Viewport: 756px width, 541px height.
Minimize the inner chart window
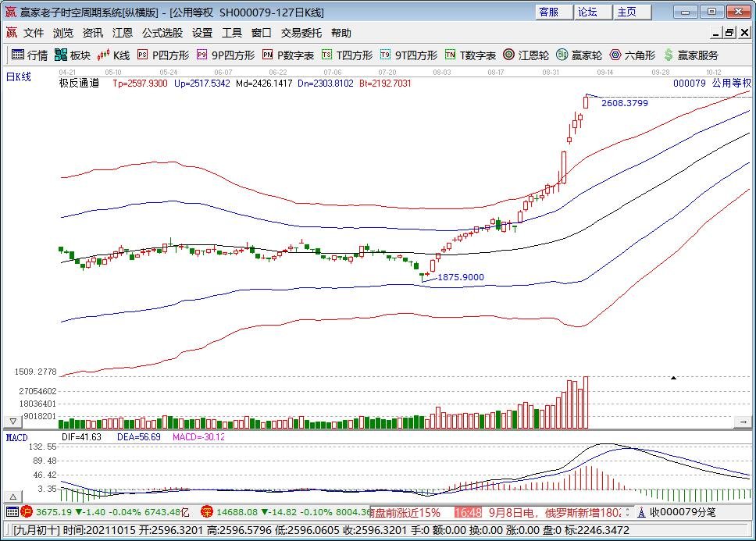716,33
